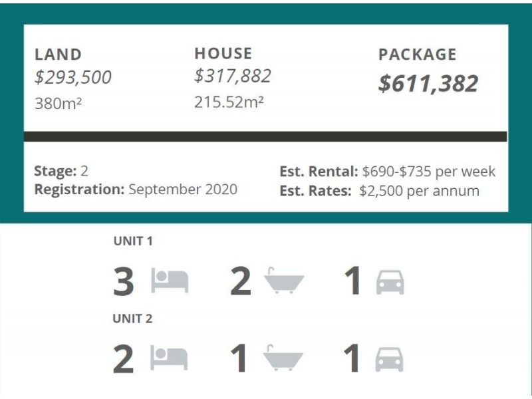The height and width of the screenshot is (399, 532).
Task: Click the Unit 1 bathtub icon
Action: (x=284, y=281)
